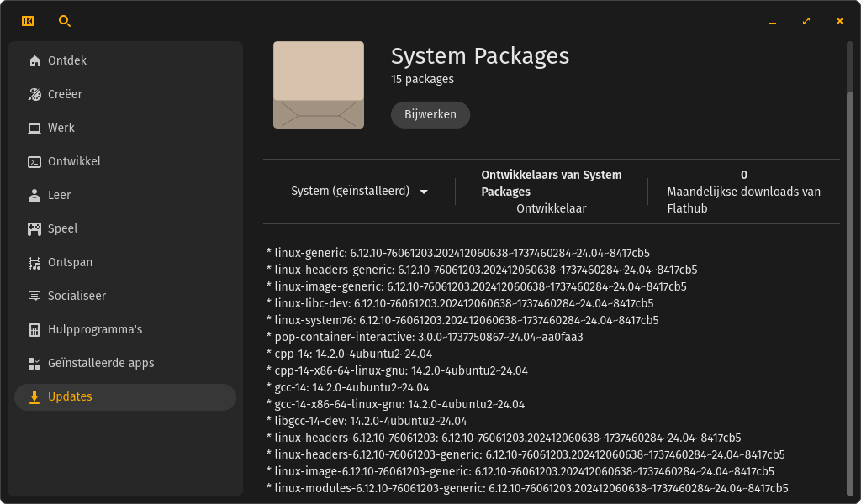Viewport: 861px width, 504px height.
Task: Click the Updates download icon
Action: [x=34, y=397]
